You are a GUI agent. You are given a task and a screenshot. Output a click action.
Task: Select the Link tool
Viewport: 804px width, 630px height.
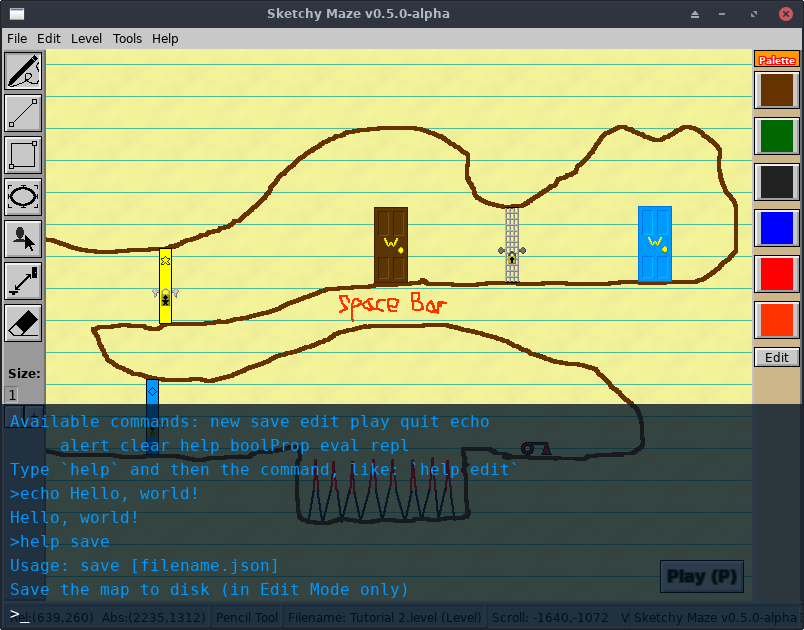pyautogui.click(x=23, y=281)
